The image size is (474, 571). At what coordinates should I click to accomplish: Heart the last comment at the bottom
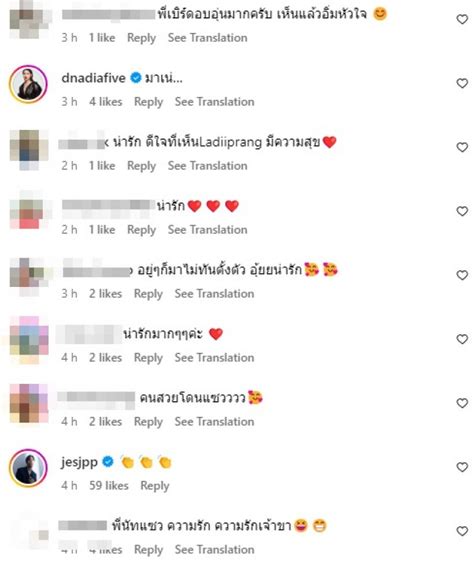[x=462, y=531]
